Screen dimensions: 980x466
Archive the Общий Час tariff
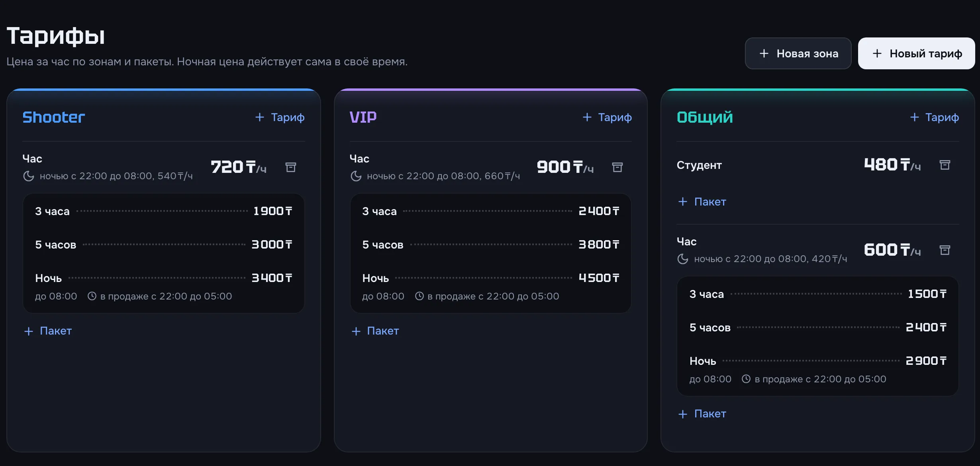click(945, 250)
